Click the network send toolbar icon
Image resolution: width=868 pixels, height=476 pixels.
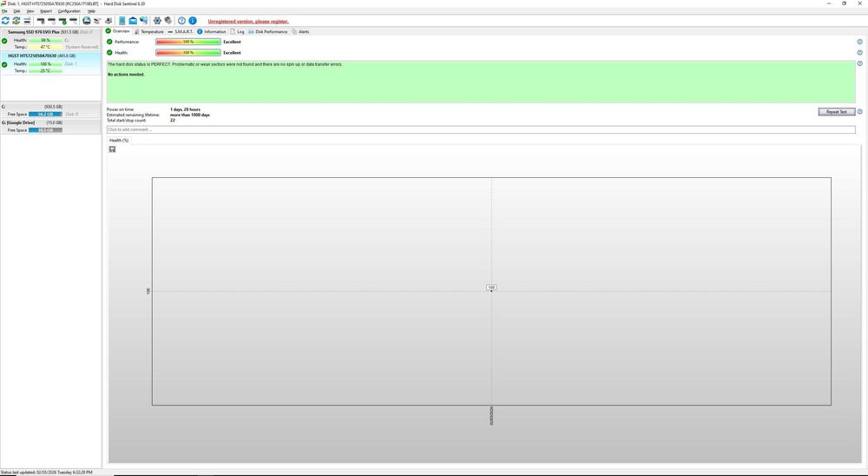(x=143, y=21)
